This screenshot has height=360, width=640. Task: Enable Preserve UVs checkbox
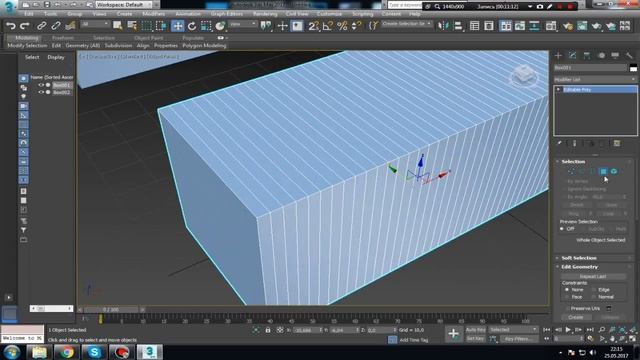[x=568, y=308]
